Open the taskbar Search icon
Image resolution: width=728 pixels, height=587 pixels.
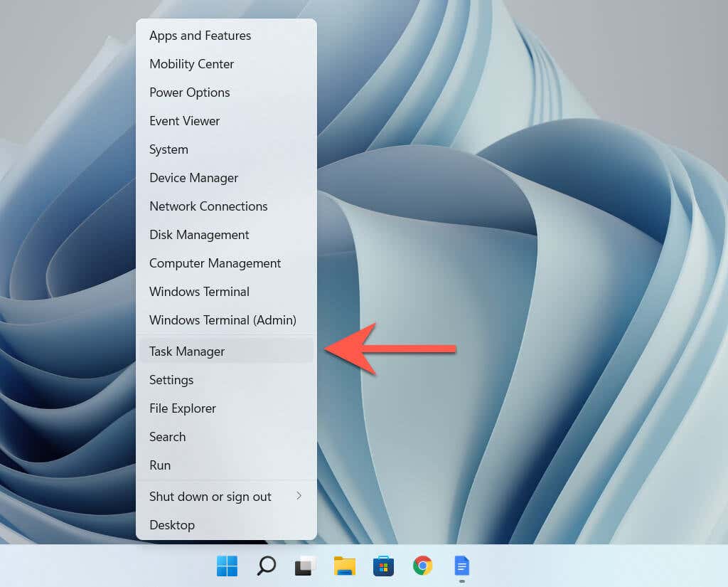click(x=266, y=566)
